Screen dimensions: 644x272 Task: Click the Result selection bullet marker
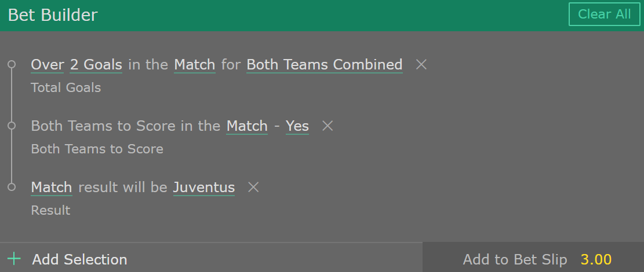[12, 187]
